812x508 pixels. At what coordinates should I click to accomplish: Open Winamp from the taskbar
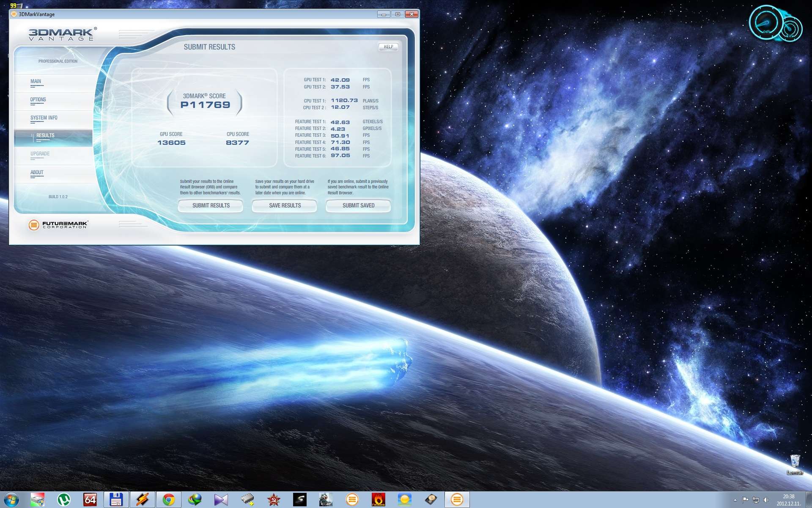pos(143,500)
